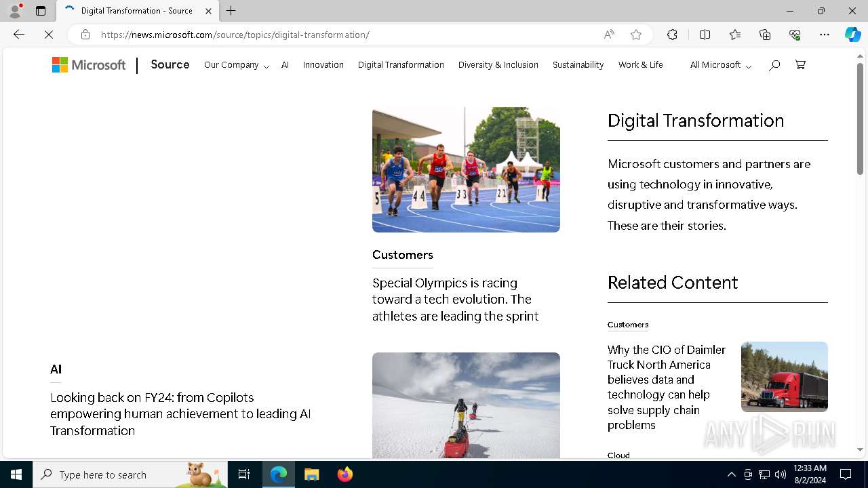Viewport: 868px width, 488px height.
Task: Close the Digital Transformation tab
Action: [x=208, y=11]
